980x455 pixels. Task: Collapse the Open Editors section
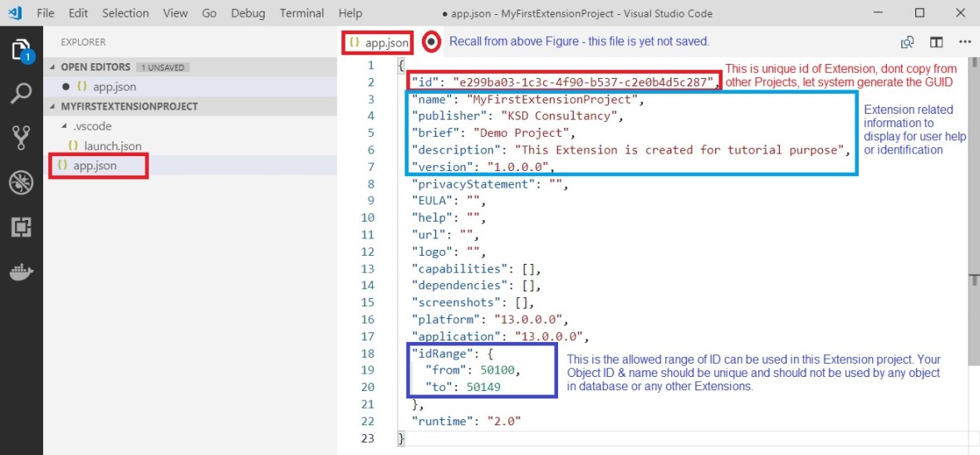point(54,67)
